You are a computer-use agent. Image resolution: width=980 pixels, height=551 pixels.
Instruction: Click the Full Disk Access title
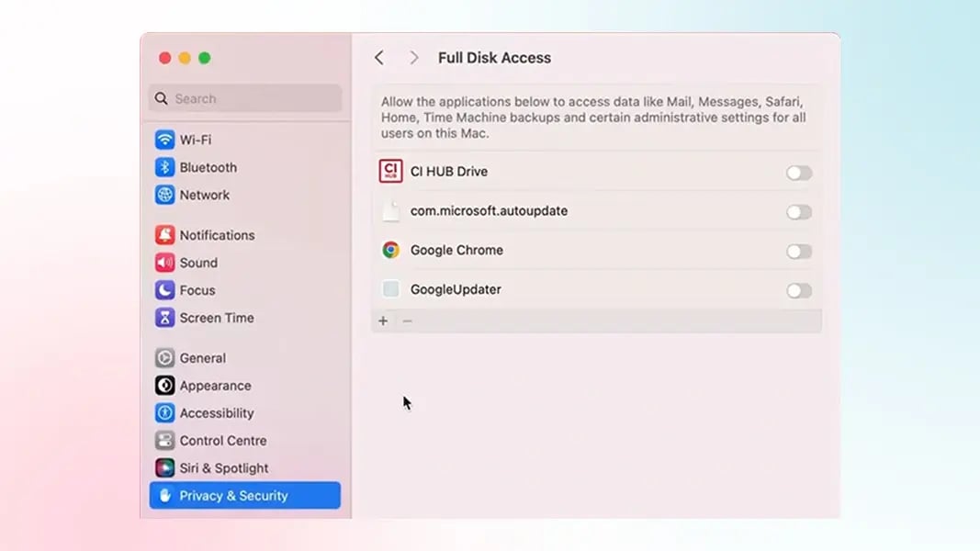click(x=494, y=58)
